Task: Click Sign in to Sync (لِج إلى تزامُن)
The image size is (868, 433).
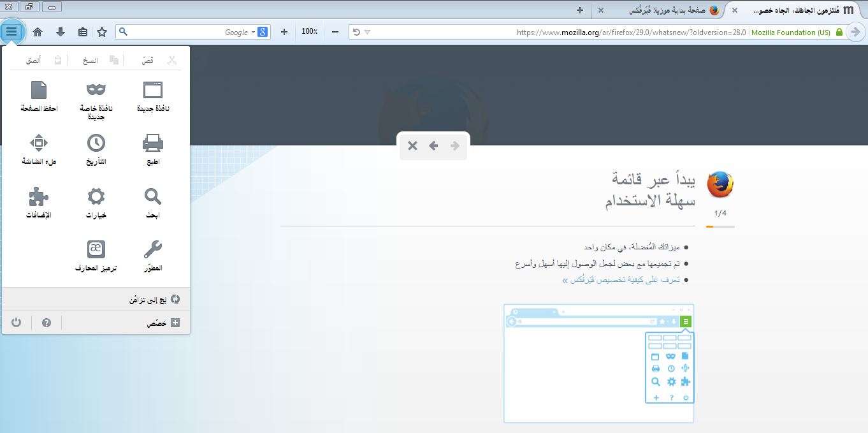Action: pos(96,299)
